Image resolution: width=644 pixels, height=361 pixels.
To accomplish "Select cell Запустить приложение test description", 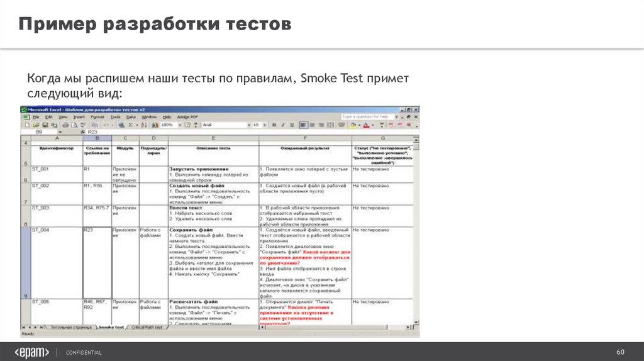I will coord(214,175).
